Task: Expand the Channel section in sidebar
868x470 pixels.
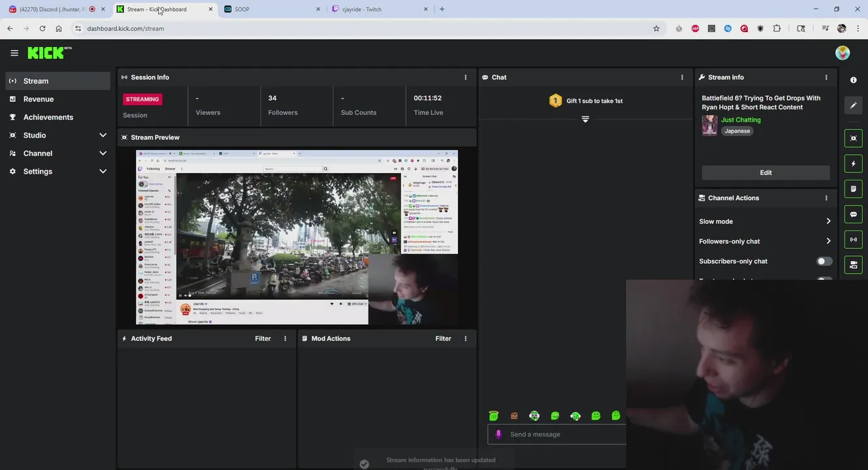Action: [x=103, y=153]
